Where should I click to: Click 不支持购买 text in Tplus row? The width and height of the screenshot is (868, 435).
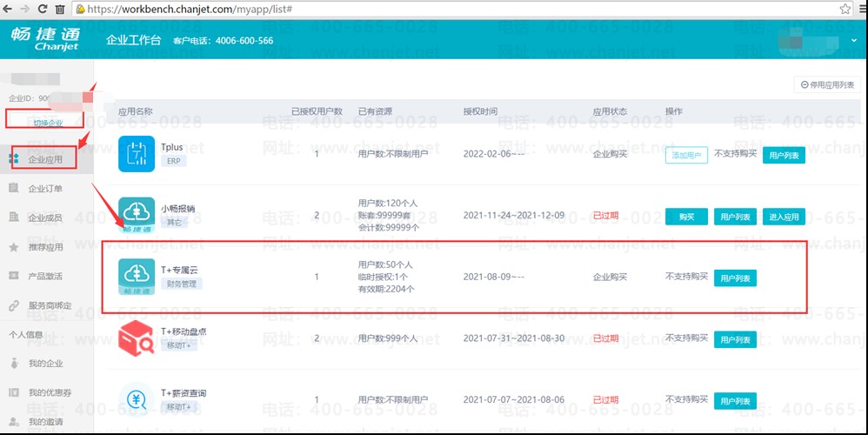[735, 153]
